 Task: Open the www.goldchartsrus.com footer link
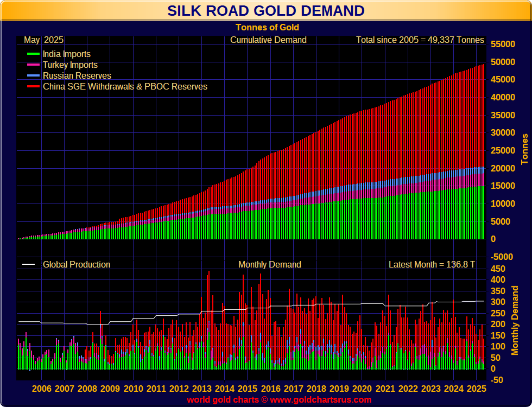321,400
